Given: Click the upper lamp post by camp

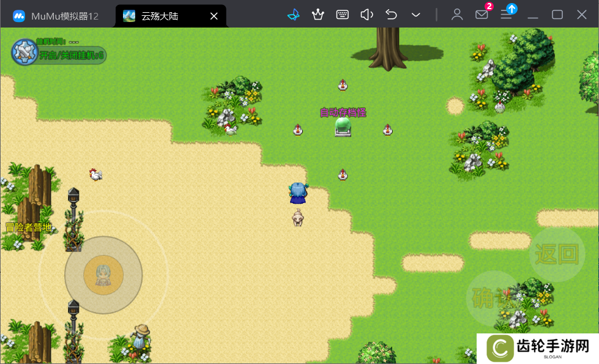Looking at the screenshot, I should point(73,219).
